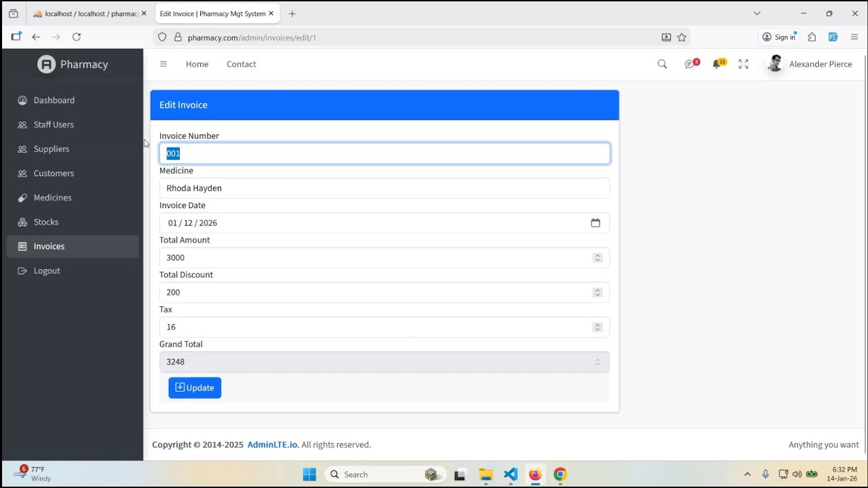Open the notifications bell icon
The image size is (868, 488).
(x=717, y=64)
